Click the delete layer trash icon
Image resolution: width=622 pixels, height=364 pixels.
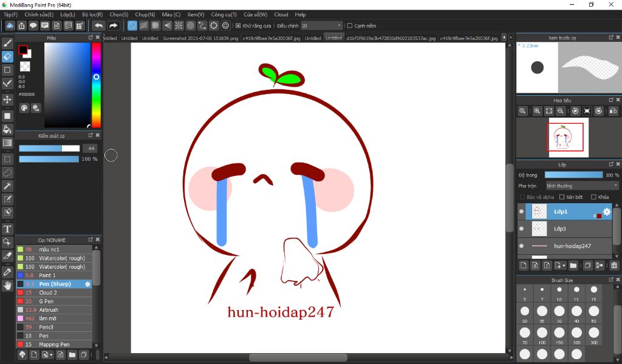pyautogui.click(x=613, y=265)
